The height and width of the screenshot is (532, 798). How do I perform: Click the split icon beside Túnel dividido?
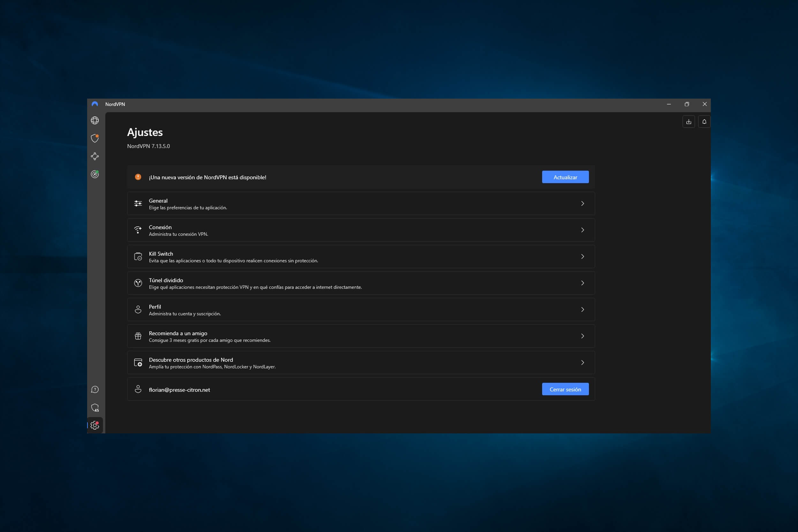(x=138, y=283)
